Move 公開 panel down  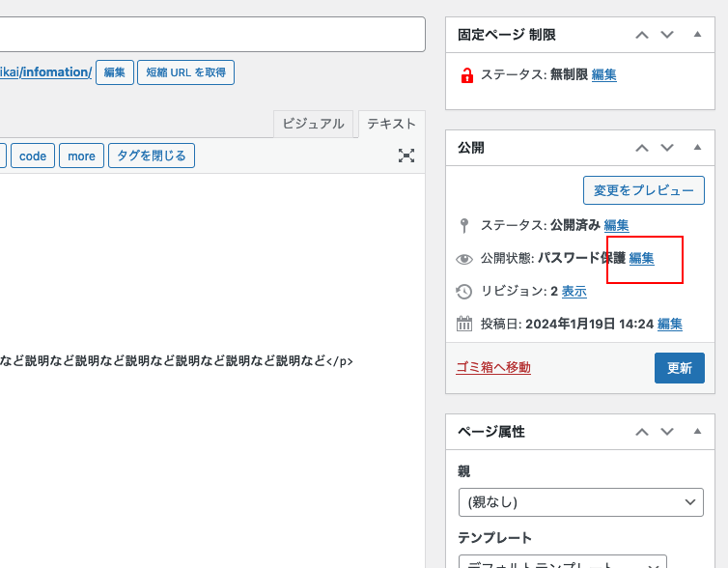point(667,148)
